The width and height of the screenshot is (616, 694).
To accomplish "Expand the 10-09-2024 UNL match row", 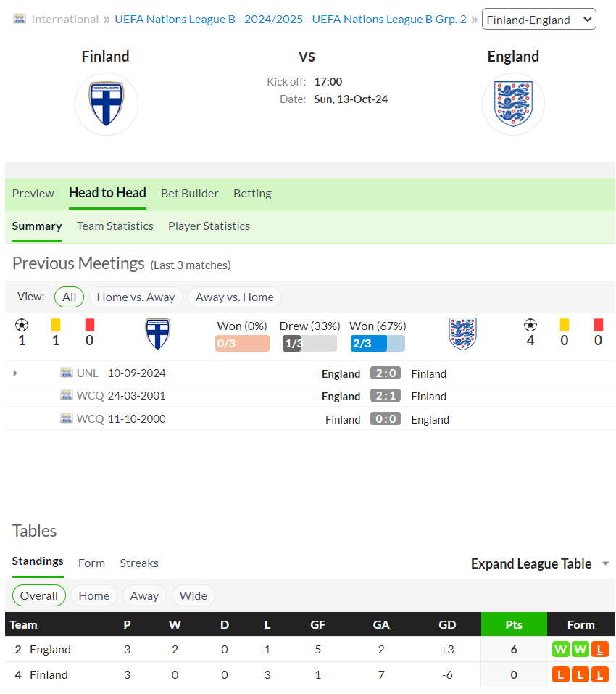I will tap(15, 373).
